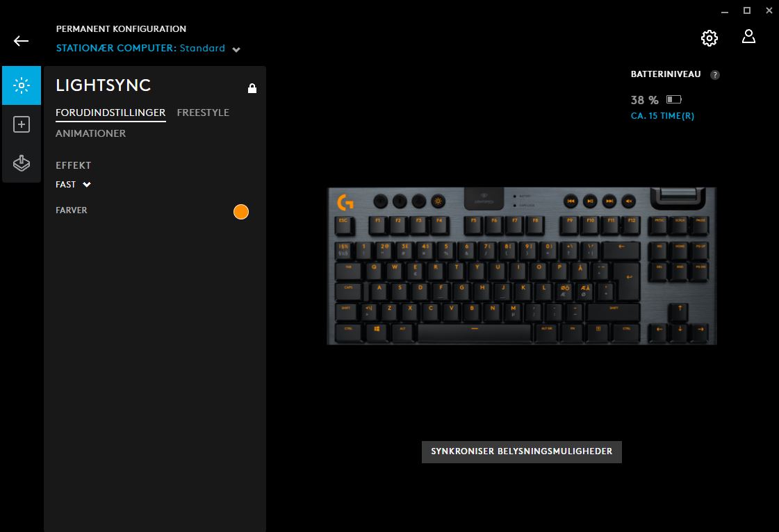Open the Assignments plus-square sidebar icon

tap(22, 124)
